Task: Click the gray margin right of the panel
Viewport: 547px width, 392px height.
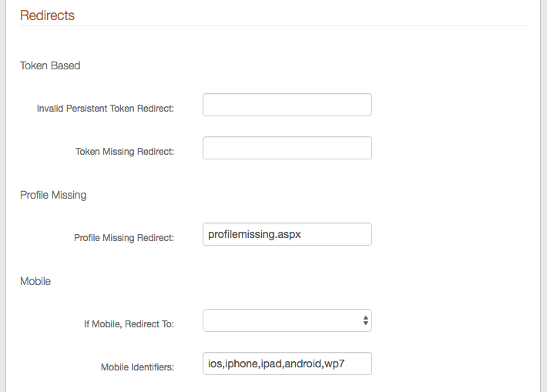Action: pyautogui.click(x=542, y=193)
